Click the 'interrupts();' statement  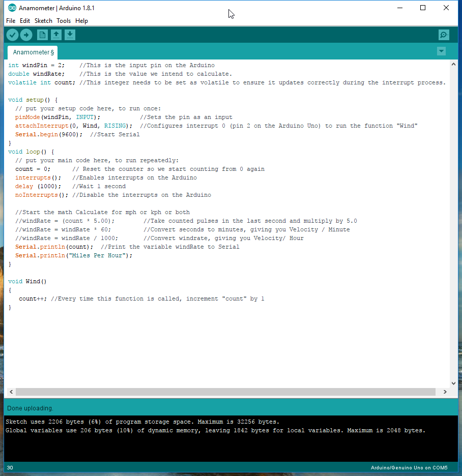pyautogui.click(x=38, y=177)
